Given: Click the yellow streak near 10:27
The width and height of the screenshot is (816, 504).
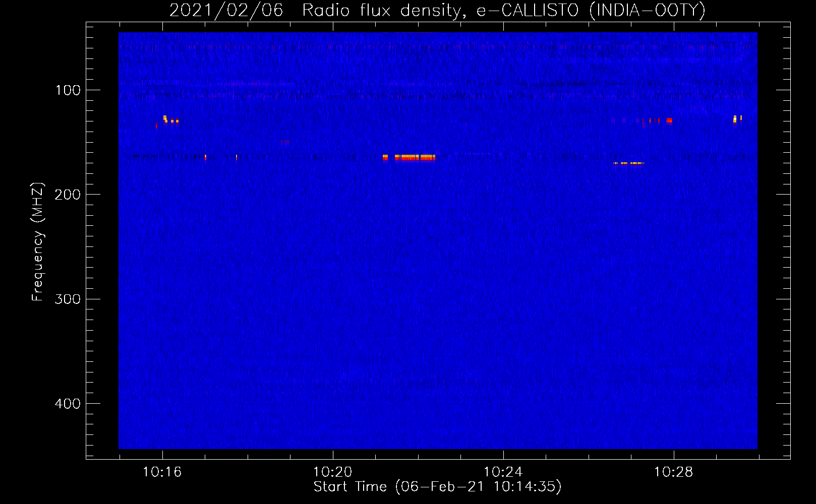Looking at the screenshot, I should click(x=628, y=163).
